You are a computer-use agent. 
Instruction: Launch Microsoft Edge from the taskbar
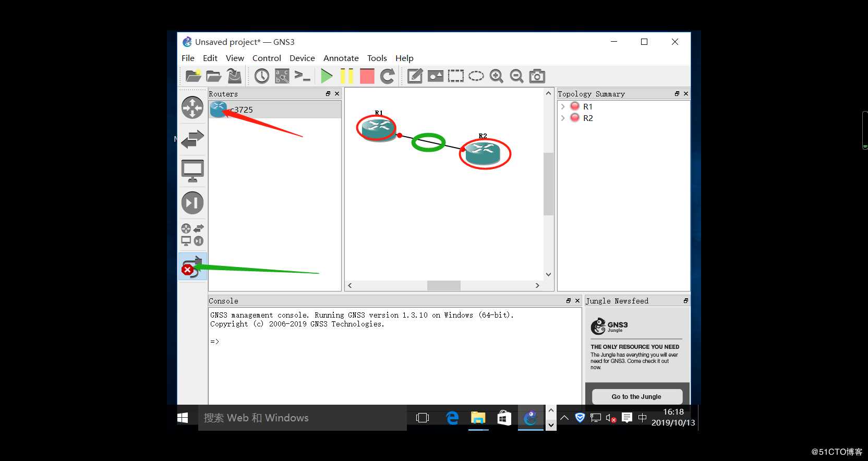pyautogui.click(x=452, y=418)
